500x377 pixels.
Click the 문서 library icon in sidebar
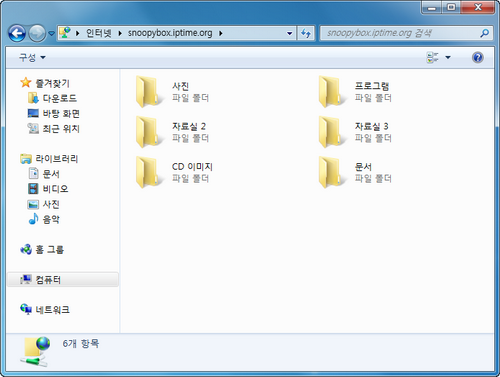click(33, 173)
